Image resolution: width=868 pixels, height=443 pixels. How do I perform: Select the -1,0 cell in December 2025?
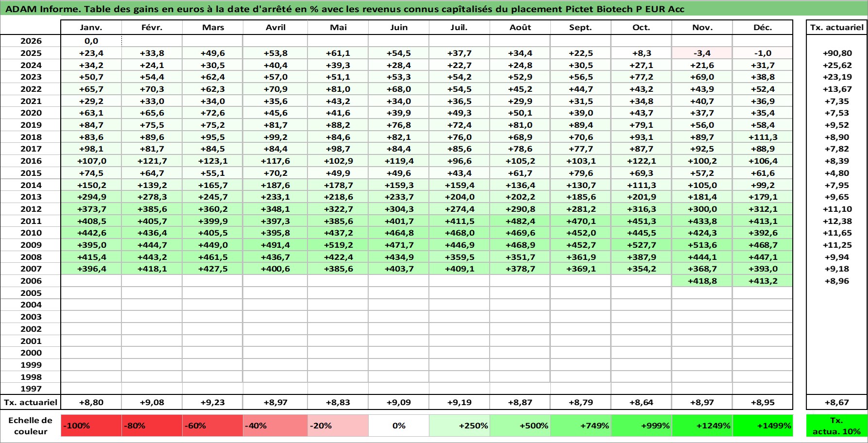click(x=763, y=53)
